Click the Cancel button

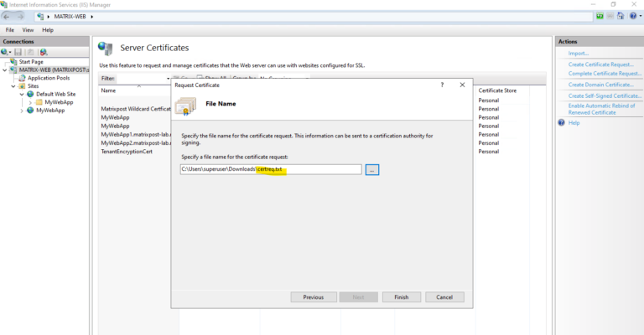coord(444,297)
